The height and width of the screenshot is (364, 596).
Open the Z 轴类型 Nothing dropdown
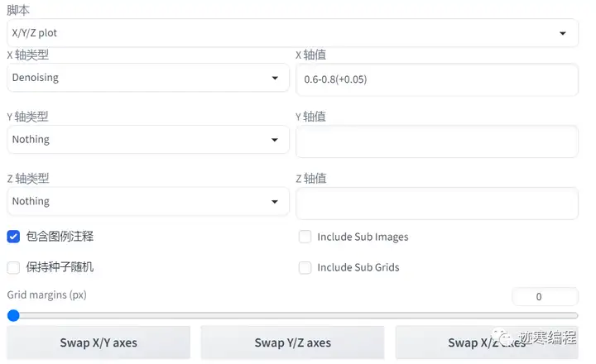(x=141, y=201)
